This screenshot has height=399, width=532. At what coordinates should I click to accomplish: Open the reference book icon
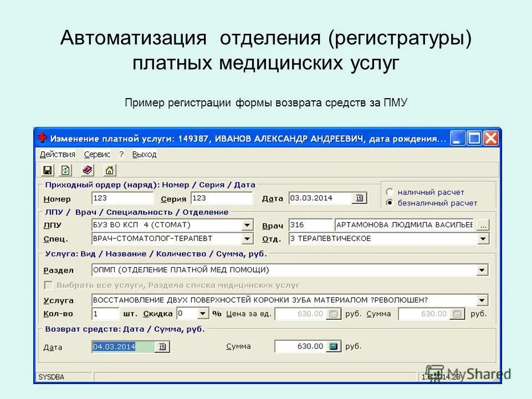coord(86,170)
